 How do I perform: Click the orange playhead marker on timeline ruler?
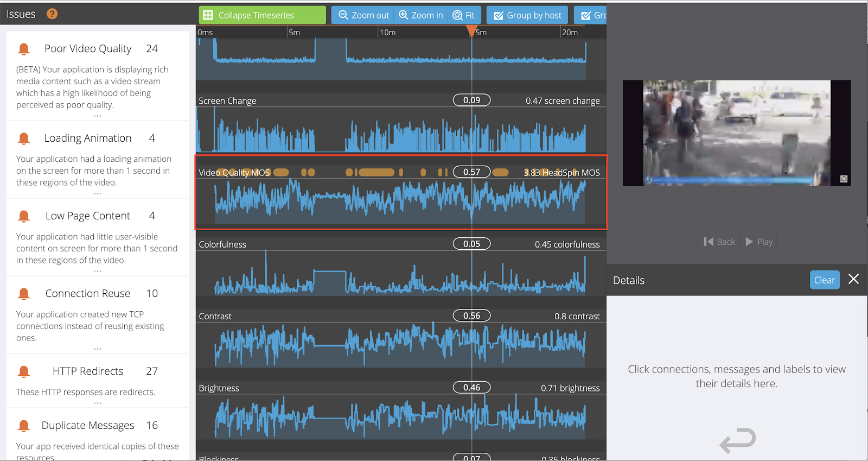(472, 31)
